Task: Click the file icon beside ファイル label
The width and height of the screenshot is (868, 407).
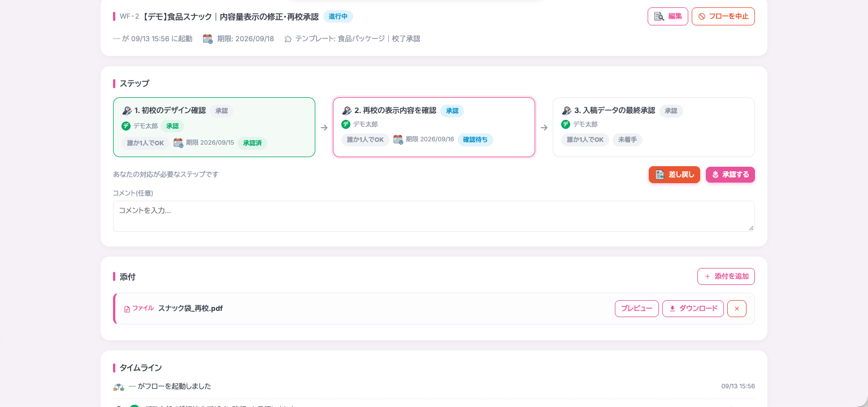Action: [127, 309]
